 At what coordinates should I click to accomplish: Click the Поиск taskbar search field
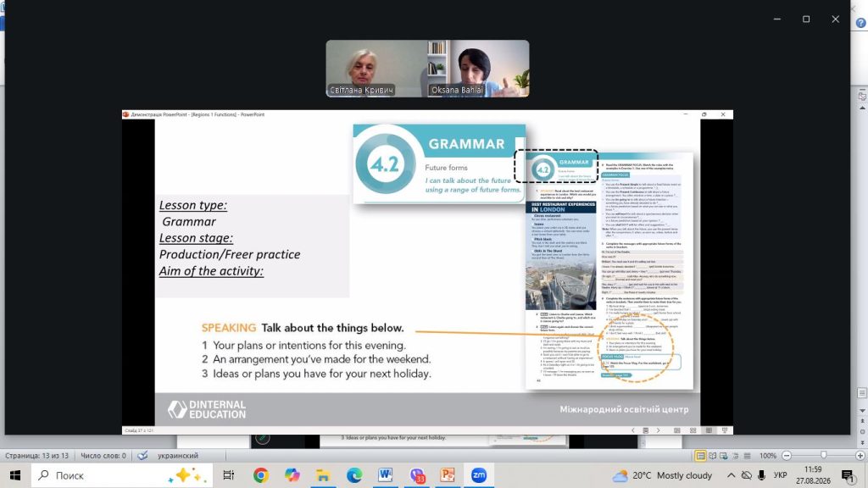point(122,475)
